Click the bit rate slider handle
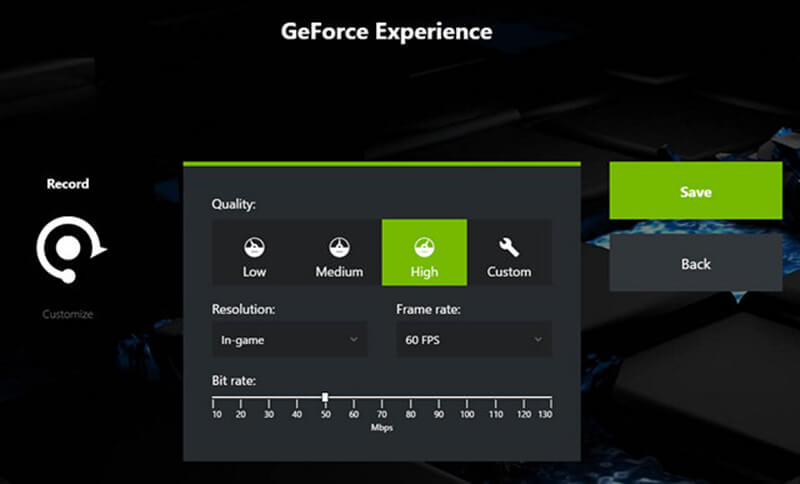Image resolution: width=800 pixels, height=484 pixels. pyautogui.click(x=325, y=397)
